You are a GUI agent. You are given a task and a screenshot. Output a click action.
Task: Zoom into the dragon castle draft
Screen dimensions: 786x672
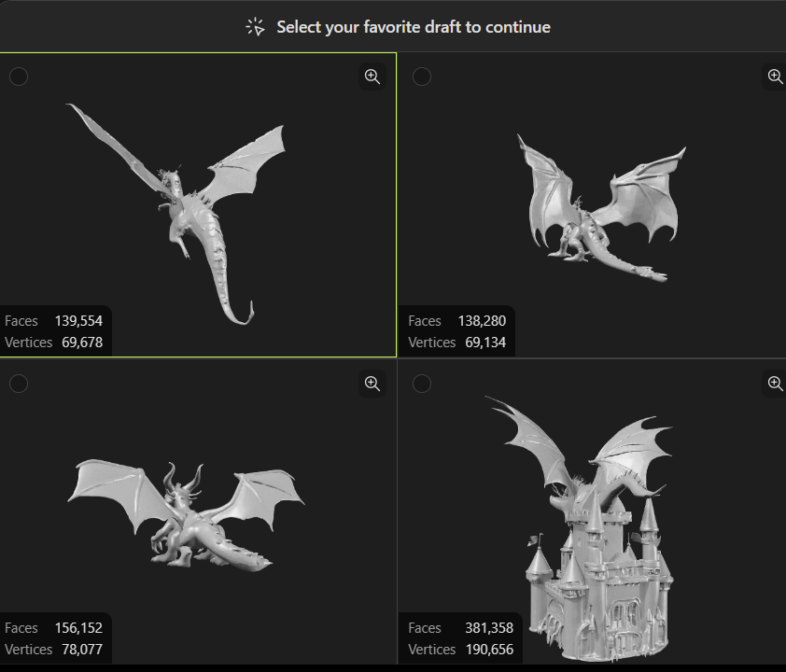click(775, 384)
